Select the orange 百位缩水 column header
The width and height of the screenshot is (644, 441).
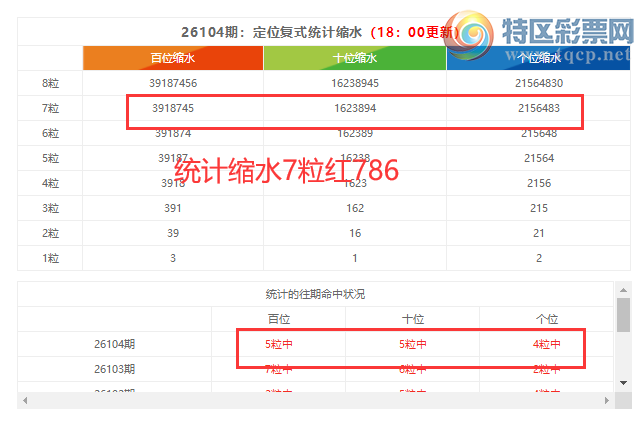point(173,58)
